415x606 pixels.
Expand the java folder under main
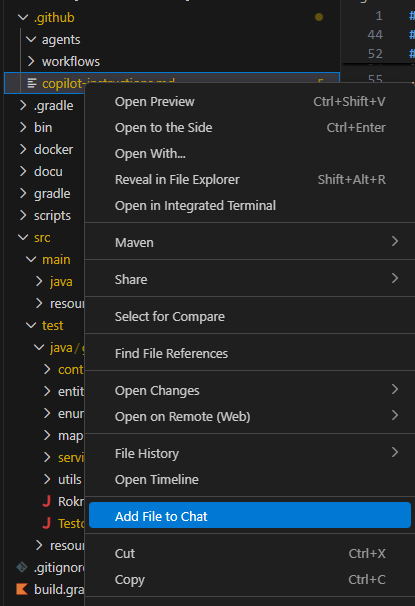[39, 281]
